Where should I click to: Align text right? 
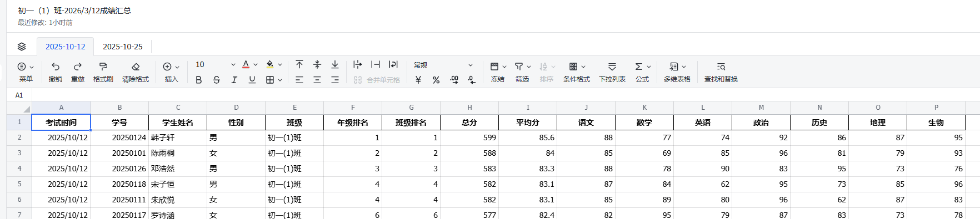[335, 80]
